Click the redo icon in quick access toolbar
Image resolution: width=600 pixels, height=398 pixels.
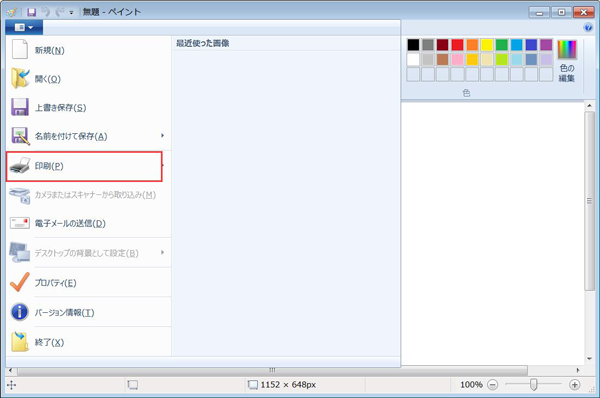[x=60, y=12]
